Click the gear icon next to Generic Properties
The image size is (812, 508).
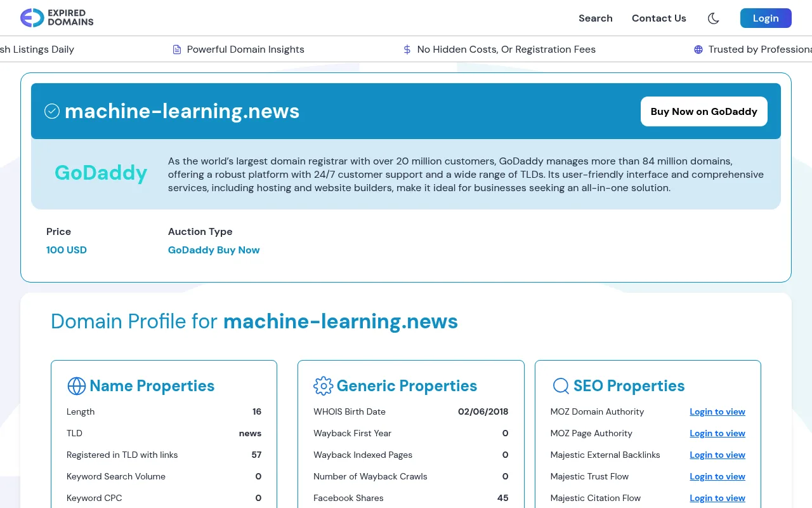323,386
